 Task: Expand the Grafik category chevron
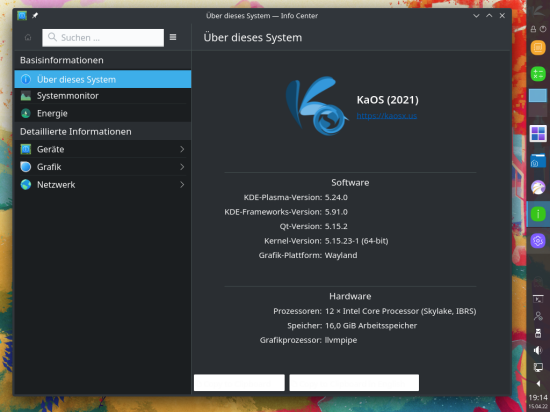pos(182,167)
